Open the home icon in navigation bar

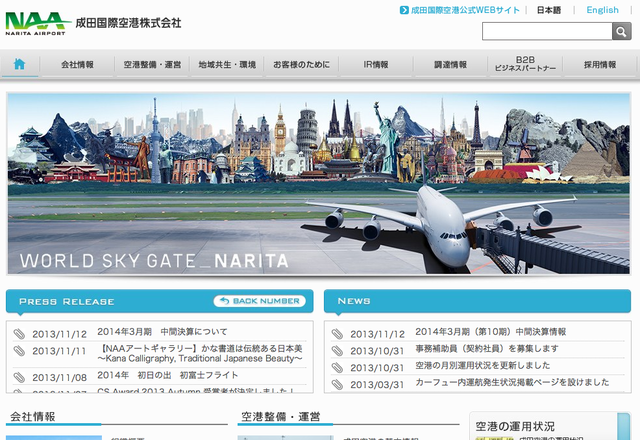20,64
